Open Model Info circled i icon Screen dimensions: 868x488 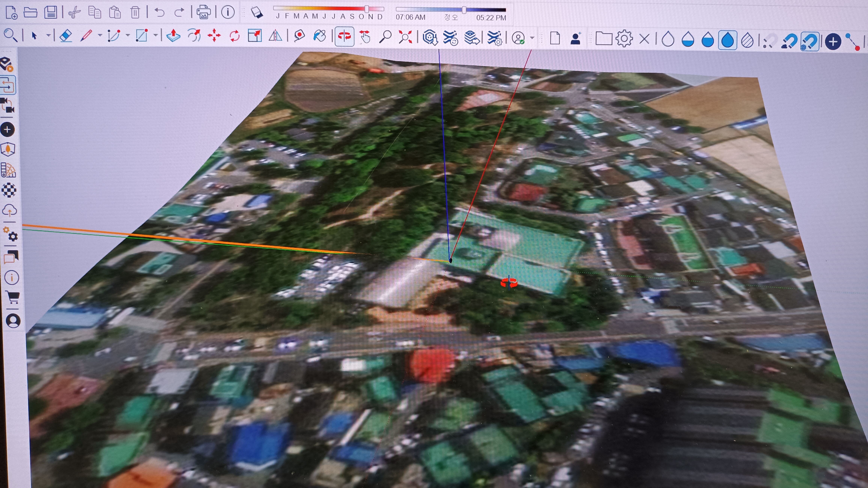228,12
